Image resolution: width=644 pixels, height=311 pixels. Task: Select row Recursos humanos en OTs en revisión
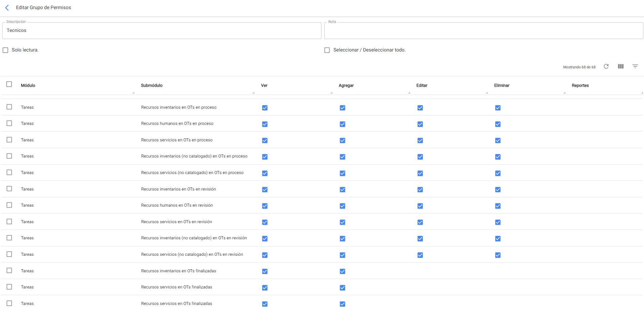coord(9,205)
